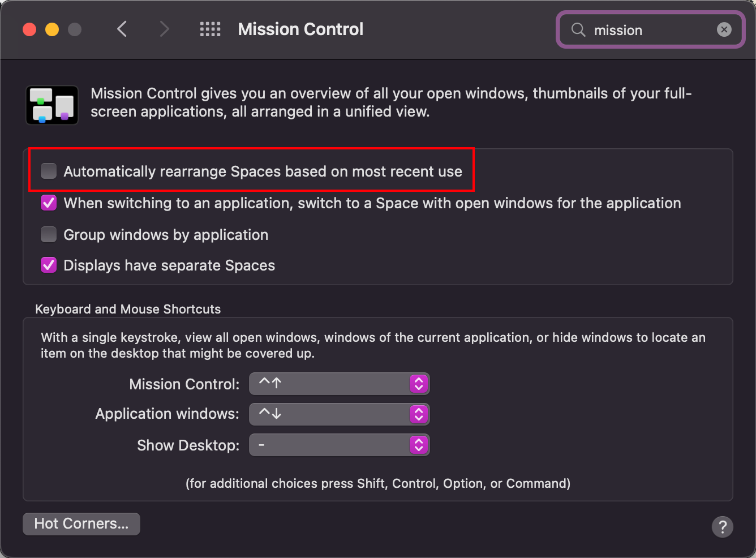This screenshot has height=558, width=756.
Task: Clear the search field with the X icon
Action: pos(724,29)
